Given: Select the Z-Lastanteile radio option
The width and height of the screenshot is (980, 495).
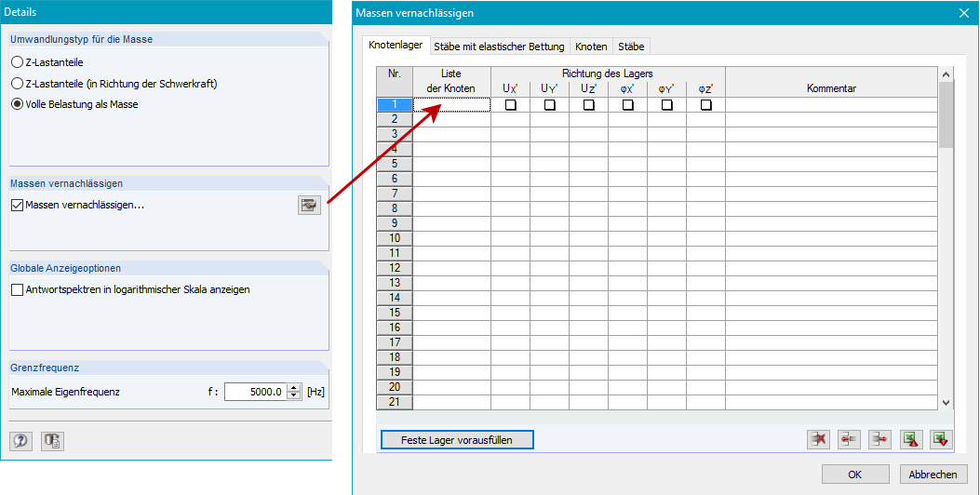Looking at the screenshot, I should click(x=18, y=62).
